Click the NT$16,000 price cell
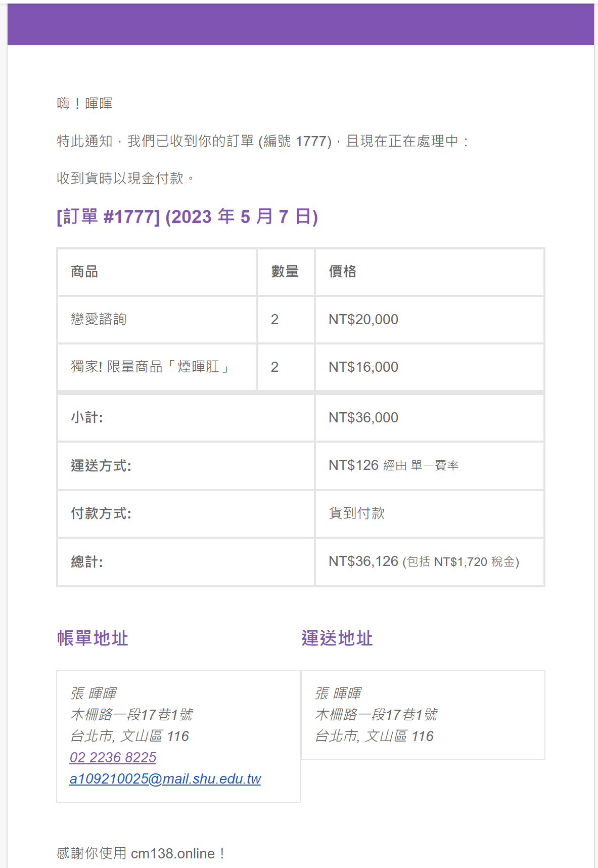The image size is (598, 868). [363, 367]
